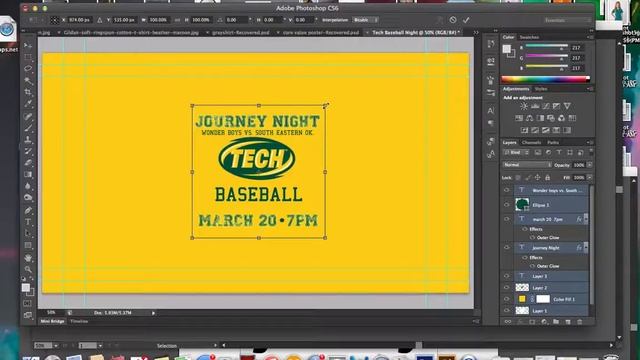Click the foreground color swatch in Color panel
Screen dimensions: 640x360
(x=507, y=49)
